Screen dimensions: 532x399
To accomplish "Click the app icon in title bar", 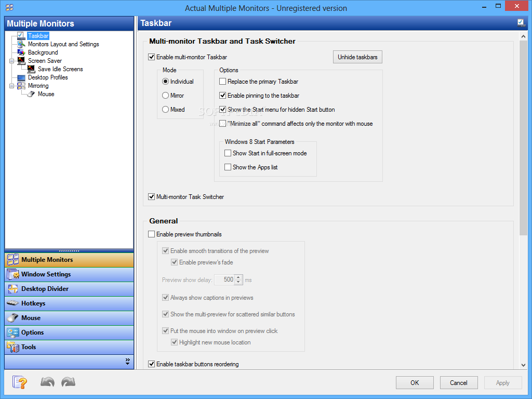I will pos(9,7).
